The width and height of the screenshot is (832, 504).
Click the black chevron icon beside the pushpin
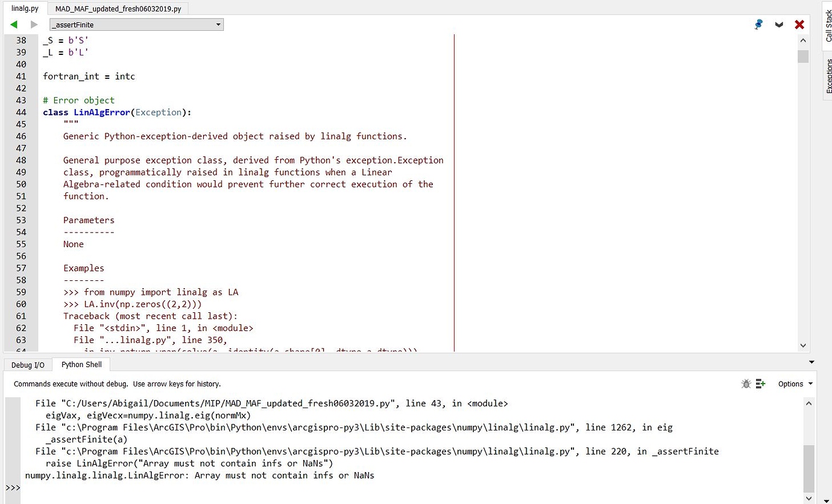click(779, 24)
